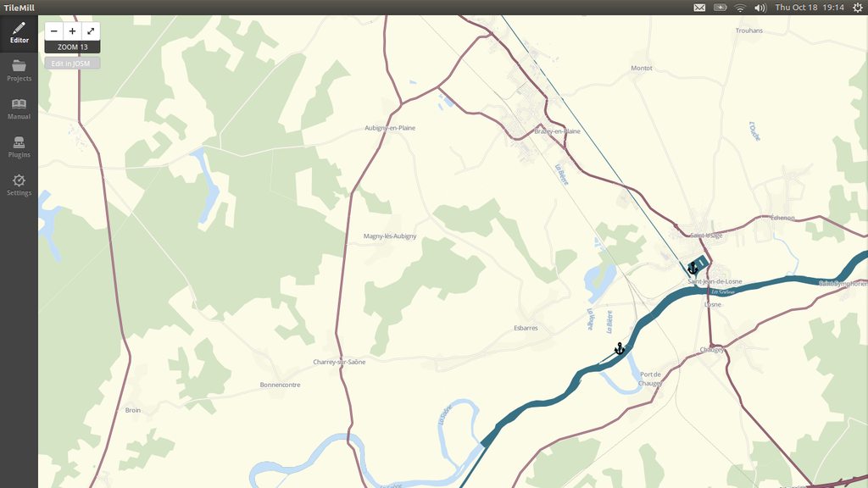
Task: Click the anchor marker on the Saône river
Action: click(x=620, y=348)
